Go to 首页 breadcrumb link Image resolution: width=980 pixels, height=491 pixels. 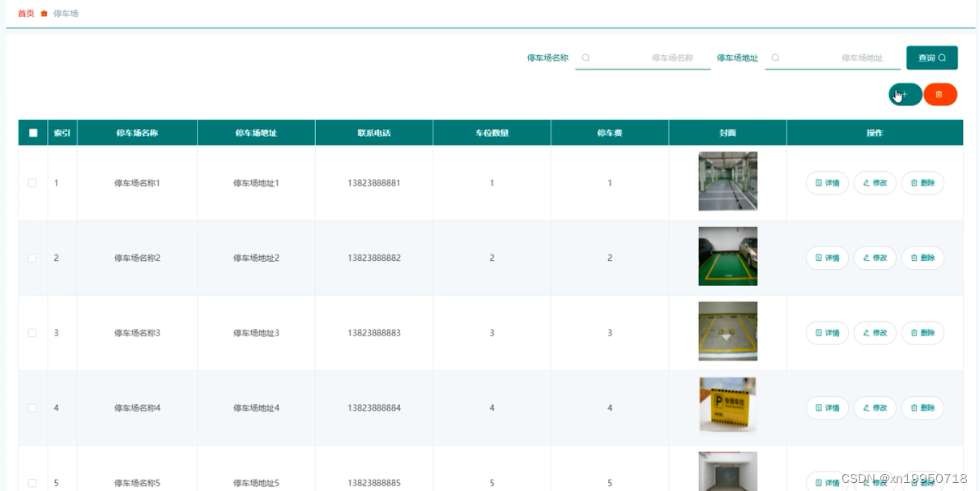(26, 14)
